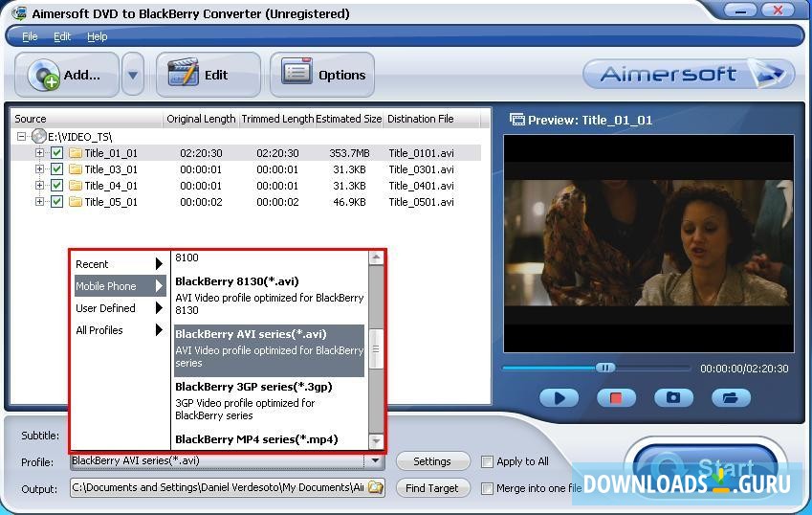The image size is (812, 515).
Task: Click the DVD disc icon for E:\VIDEO_TS\
Action: click(38, 136)
